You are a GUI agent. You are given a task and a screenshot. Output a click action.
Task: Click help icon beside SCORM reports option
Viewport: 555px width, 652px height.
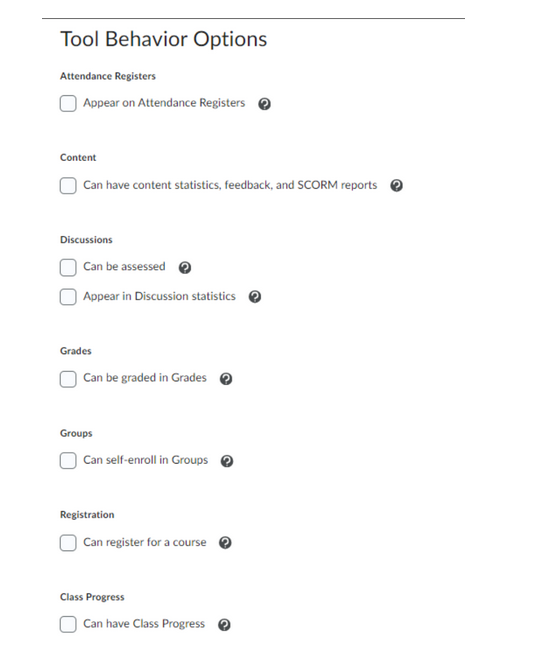(x=397, y=185)
